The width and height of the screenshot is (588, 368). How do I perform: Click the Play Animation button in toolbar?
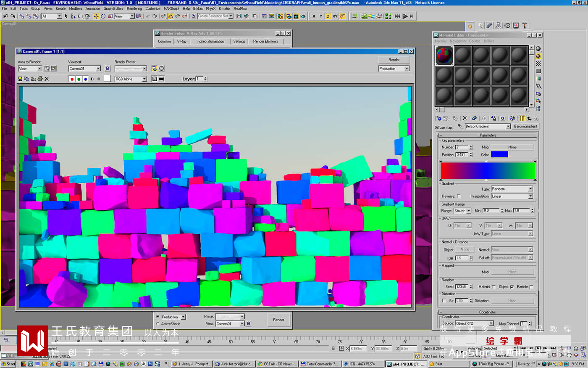tap(405, 16)
